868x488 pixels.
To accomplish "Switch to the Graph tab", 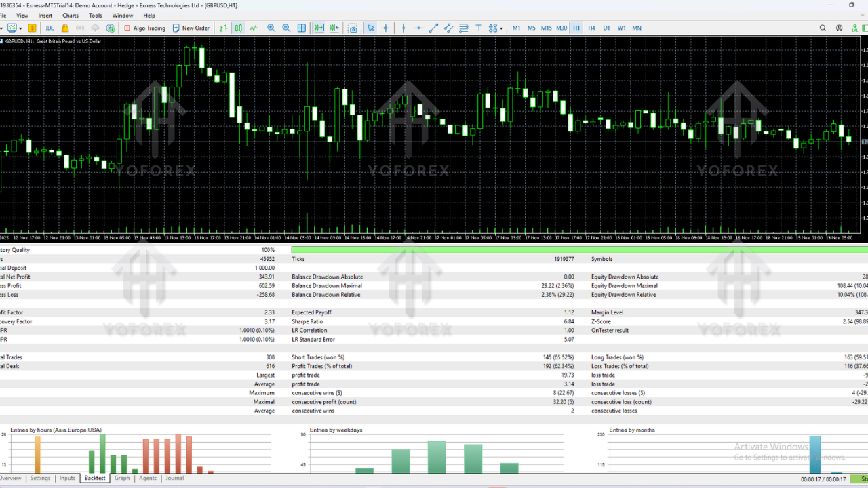I will coord(122,478).
